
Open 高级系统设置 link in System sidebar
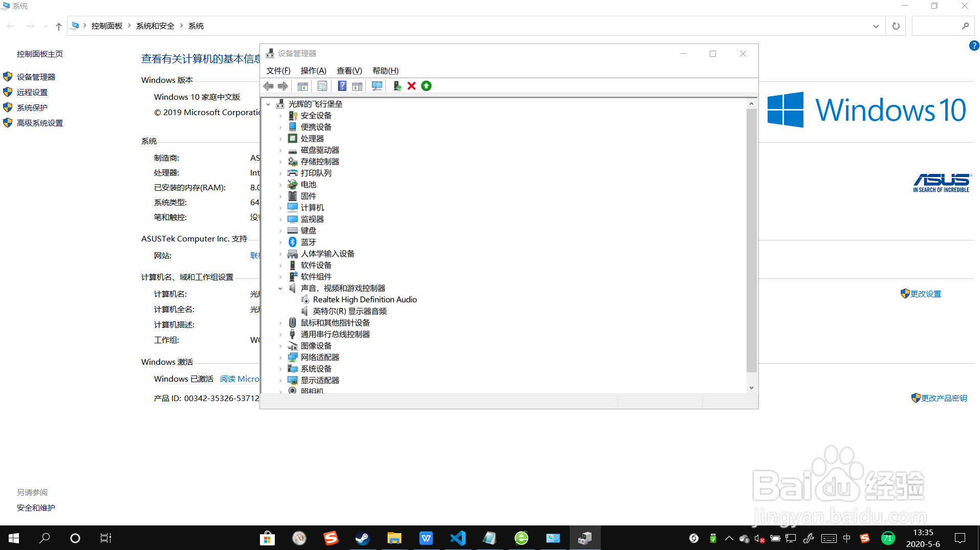[x=39, y=123]
